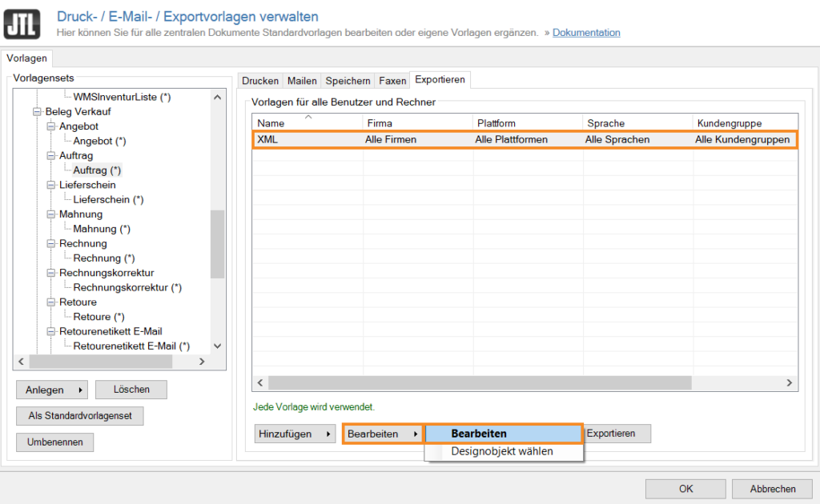Open the Hinzufügen dropdown arrow
This screenshot has height=504, width=820.
tap(328, 433)
